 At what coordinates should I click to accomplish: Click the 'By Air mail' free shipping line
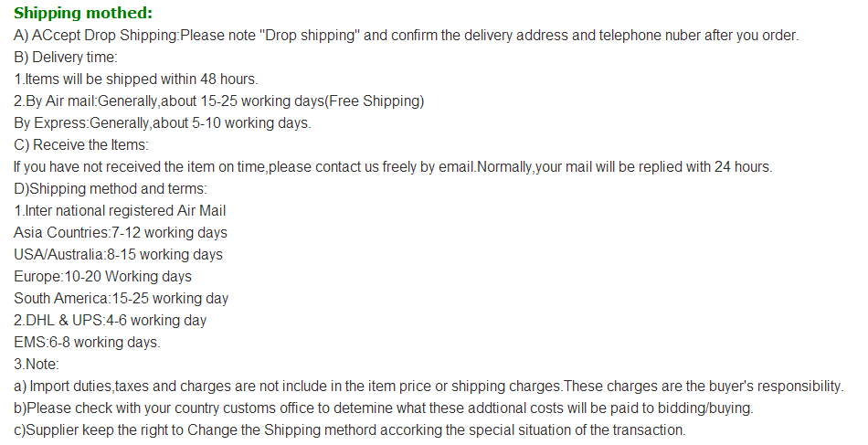point(219,101)
